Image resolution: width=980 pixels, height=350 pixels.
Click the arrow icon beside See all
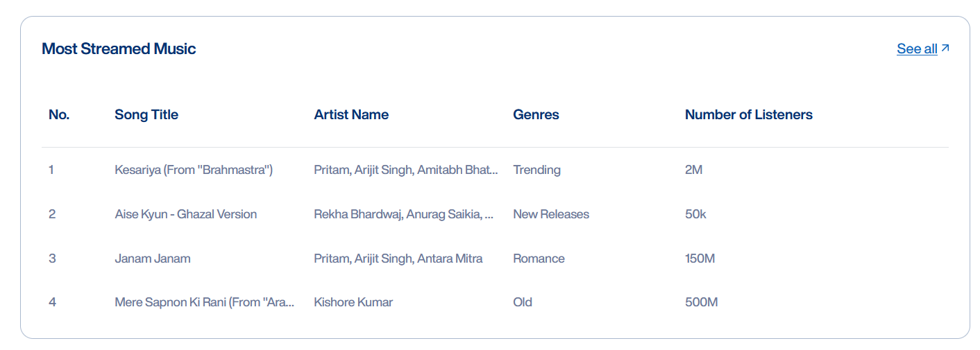(945, 49)
